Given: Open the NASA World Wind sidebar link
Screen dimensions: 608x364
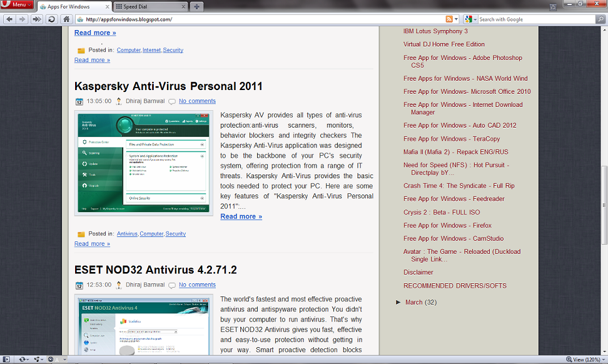Looking at the screenshot, I should tap(465, 78).
